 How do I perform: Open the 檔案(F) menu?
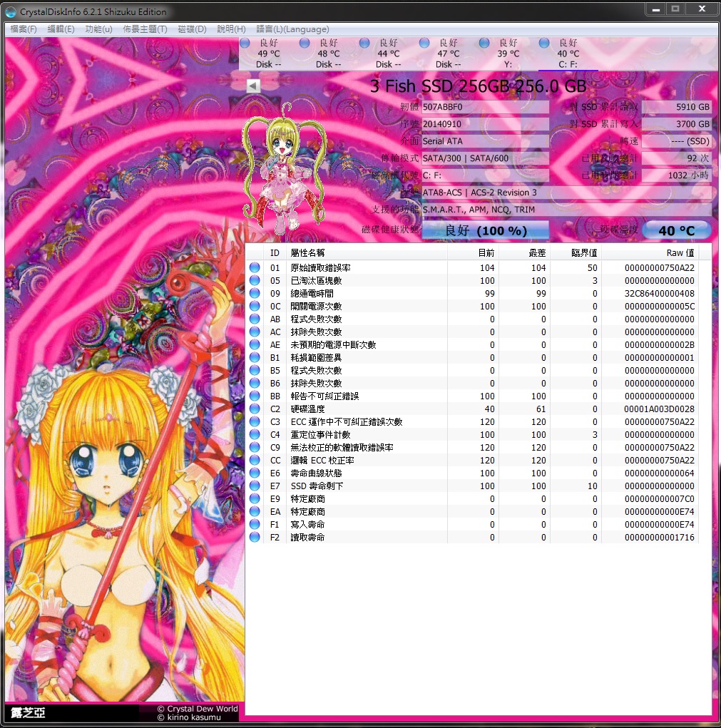(24, 29)
